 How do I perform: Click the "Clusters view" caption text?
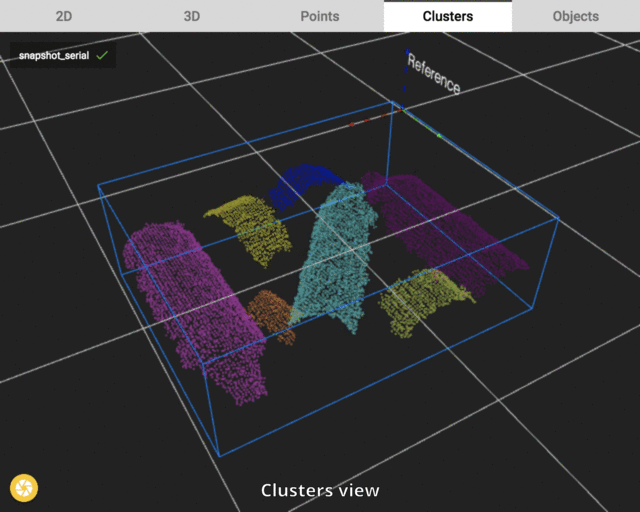(320, 490)
